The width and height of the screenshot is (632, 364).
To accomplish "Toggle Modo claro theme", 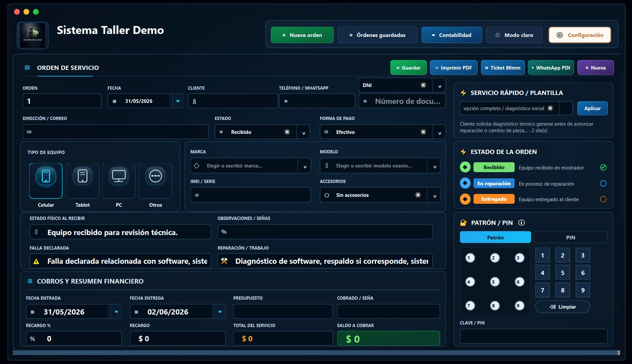I will pos(514,35).
